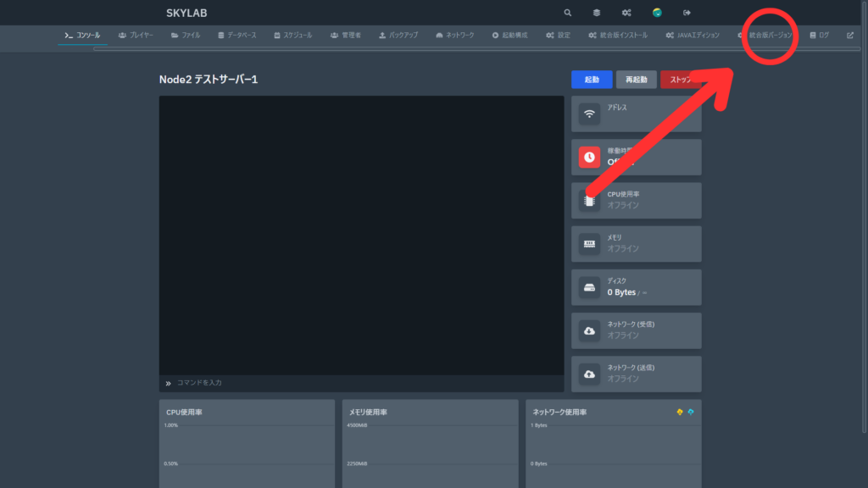Open the スケジュール tab
Image resolution: width=868 pixels, height=488 pixels.
(292, 36)
